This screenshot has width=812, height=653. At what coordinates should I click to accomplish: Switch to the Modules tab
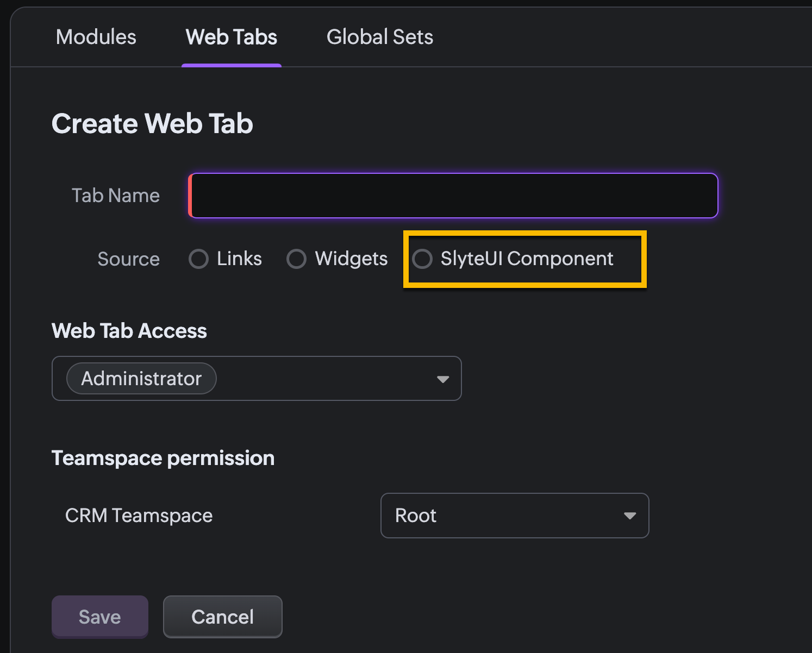tap(96, 37)
